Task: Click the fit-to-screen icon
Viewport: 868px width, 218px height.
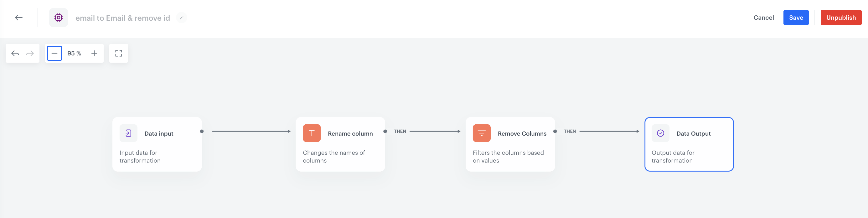Action: point(119,53)
